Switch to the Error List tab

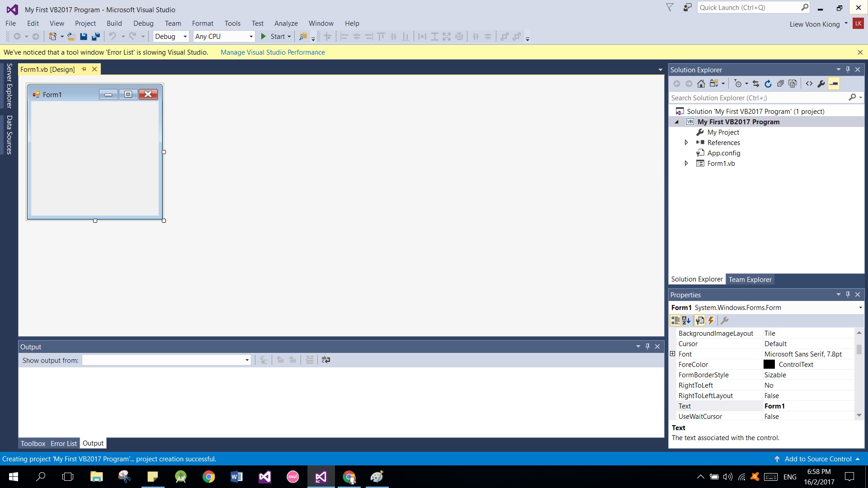coord(64,443)
